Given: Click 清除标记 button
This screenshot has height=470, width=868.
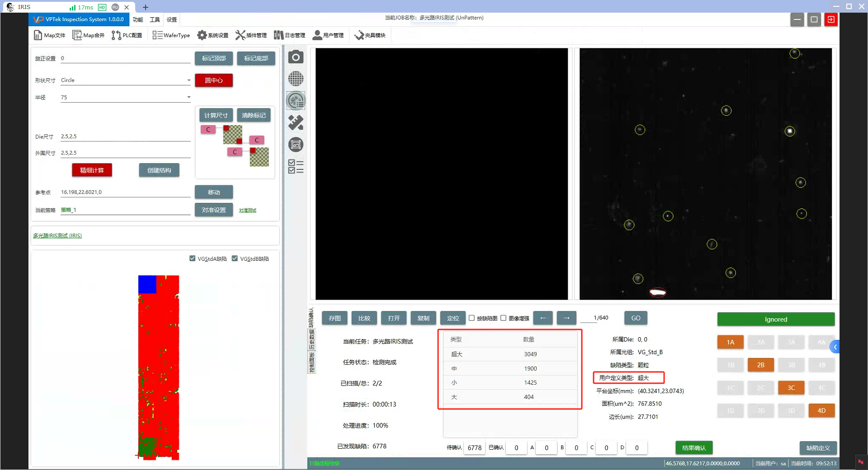Looking at the screenshot, I should pyautogui.click(x=254, y=115).
